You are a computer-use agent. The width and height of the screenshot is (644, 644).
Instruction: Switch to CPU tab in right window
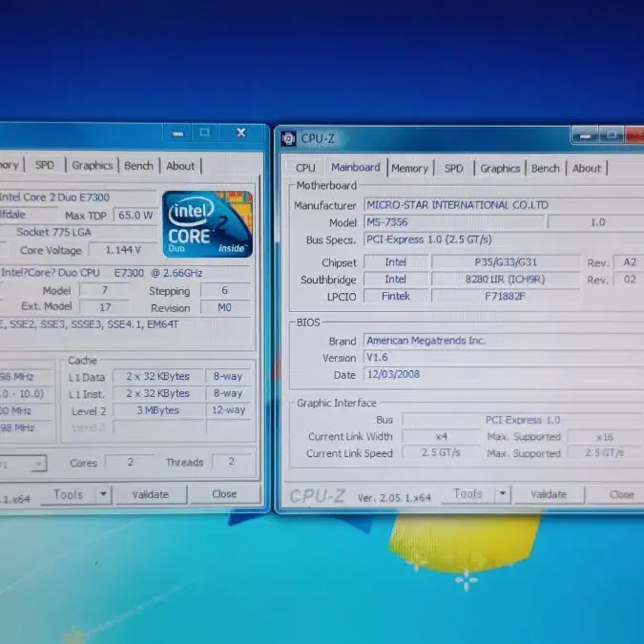(305, 168)
